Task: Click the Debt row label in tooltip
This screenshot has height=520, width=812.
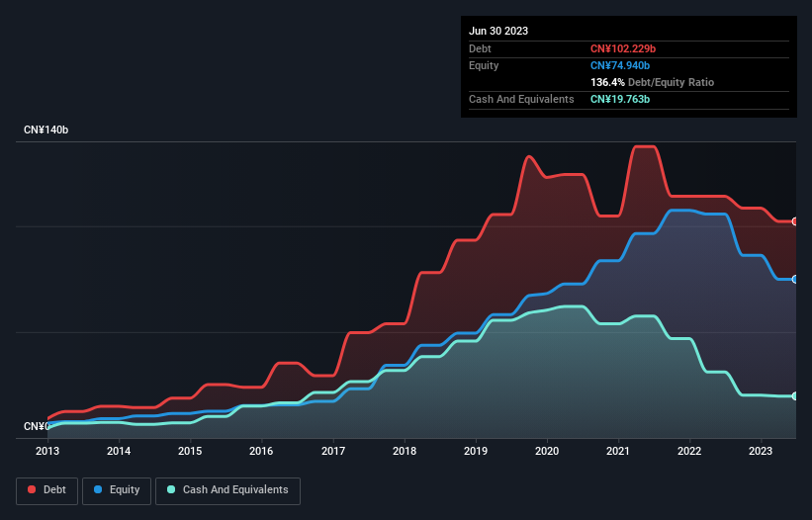Action: tap(480, 48)
